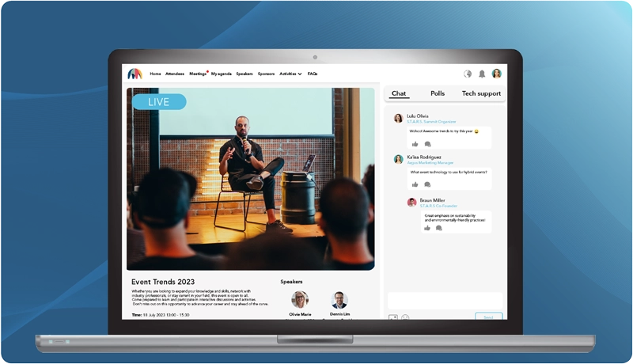Switch to the Tech support tab
Screen dimensions: 633x364
tap(481, 93)
